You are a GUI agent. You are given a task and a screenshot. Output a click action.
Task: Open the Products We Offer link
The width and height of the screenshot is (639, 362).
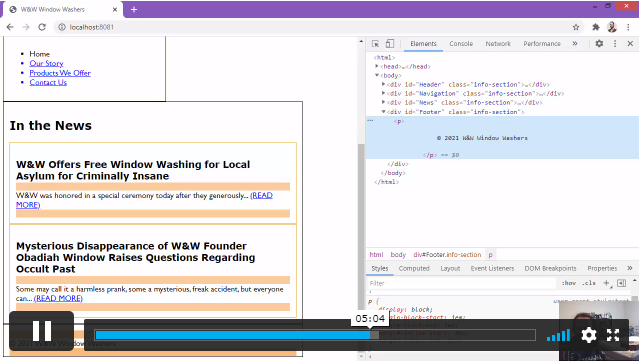point(60,73)
